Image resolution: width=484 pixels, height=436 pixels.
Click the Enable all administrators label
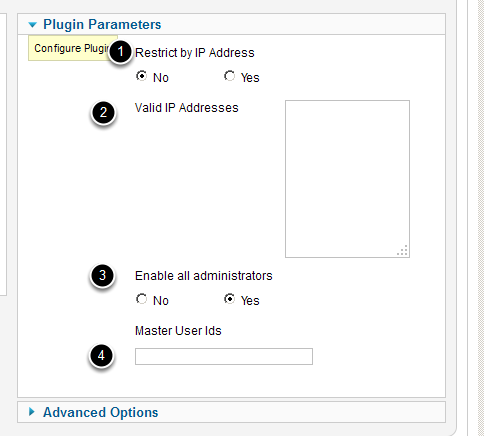tap(204, 276)
